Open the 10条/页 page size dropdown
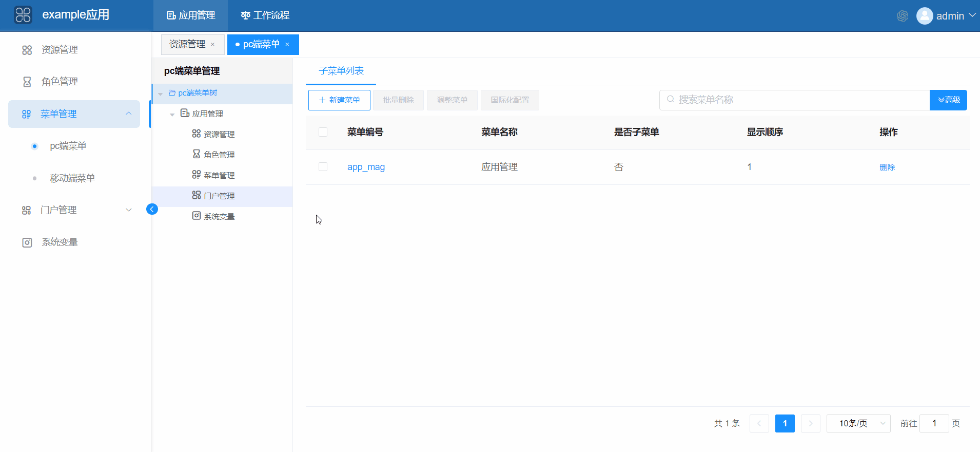The image size is (980, 452). tap(858, 424)
